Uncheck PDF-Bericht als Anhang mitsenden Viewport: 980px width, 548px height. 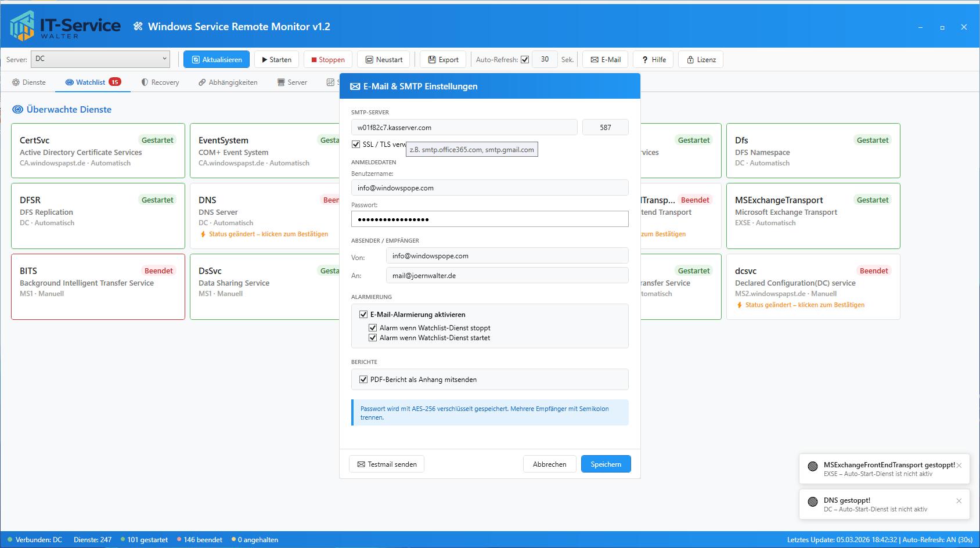(363, 380)
